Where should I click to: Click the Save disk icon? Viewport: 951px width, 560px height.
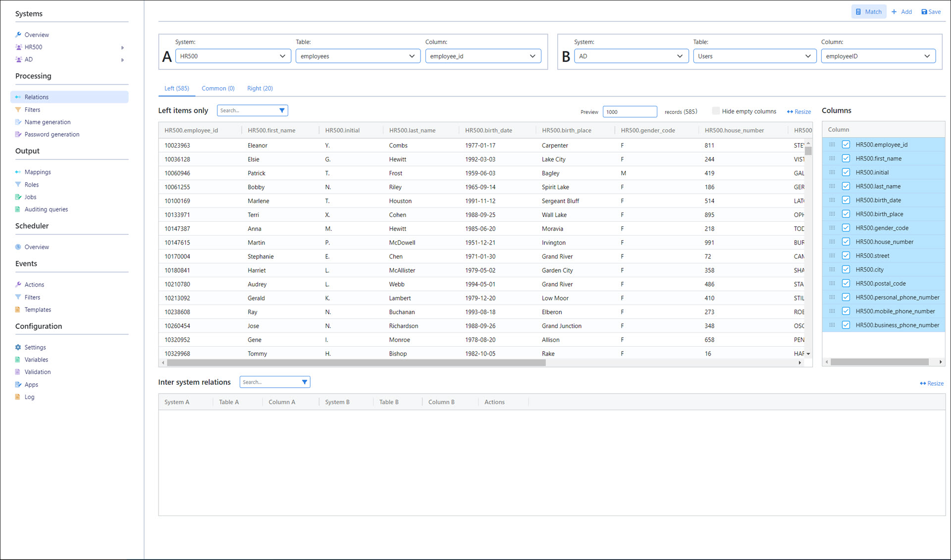(924, 12)
